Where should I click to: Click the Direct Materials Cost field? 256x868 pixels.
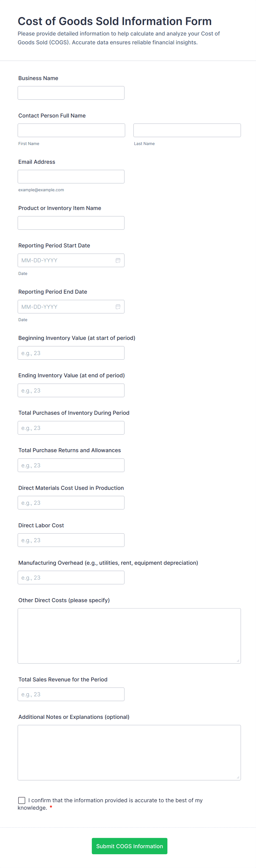71,503
